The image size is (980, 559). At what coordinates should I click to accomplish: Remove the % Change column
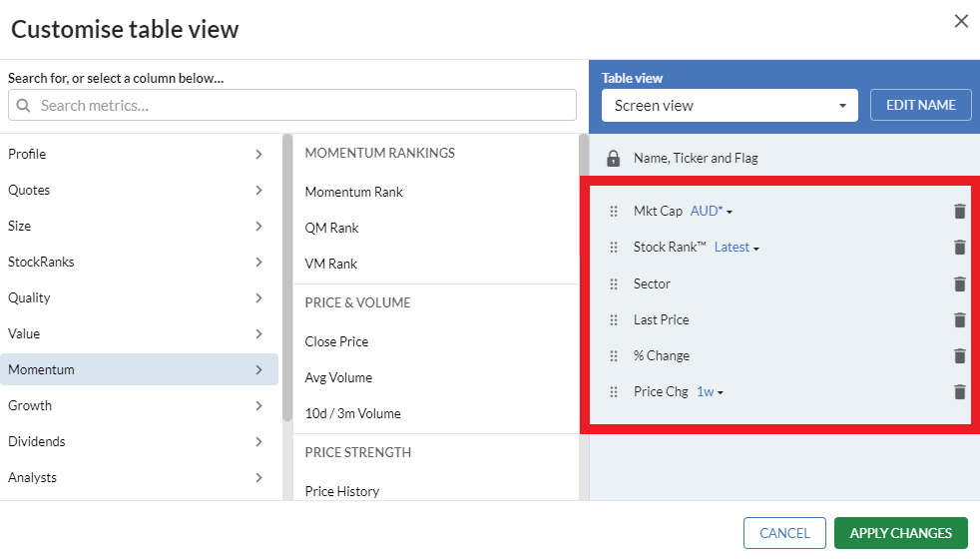click(x=959, y=355)
